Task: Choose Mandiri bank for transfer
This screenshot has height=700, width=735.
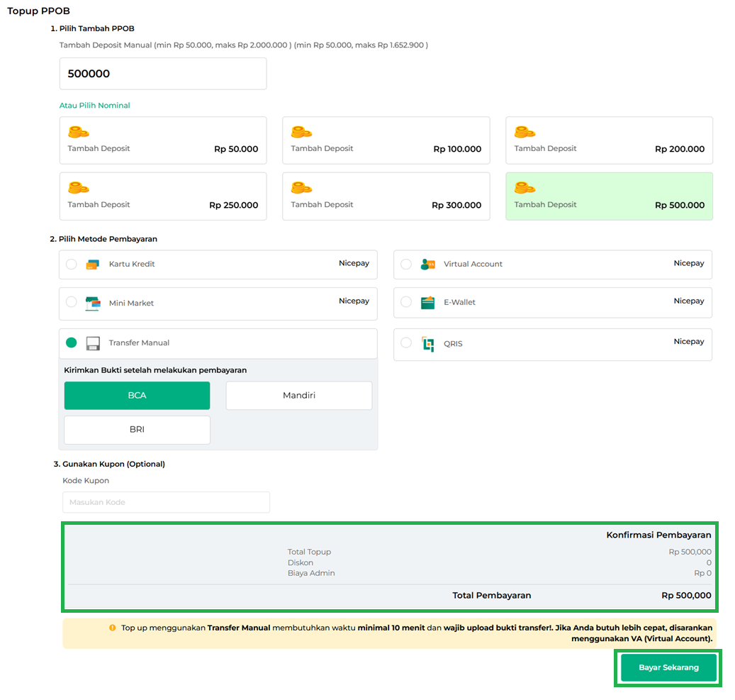Action: pos(298,396)
